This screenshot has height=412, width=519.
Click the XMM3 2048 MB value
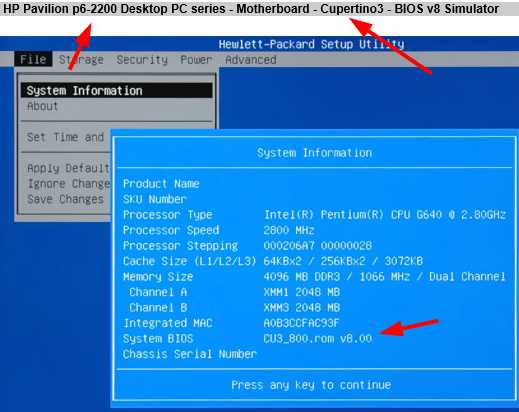coord(302,308)
